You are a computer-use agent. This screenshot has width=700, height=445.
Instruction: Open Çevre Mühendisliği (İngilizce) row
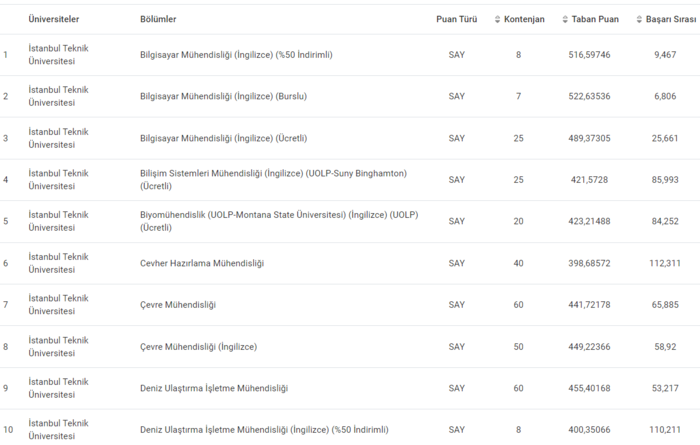(198, 346)
